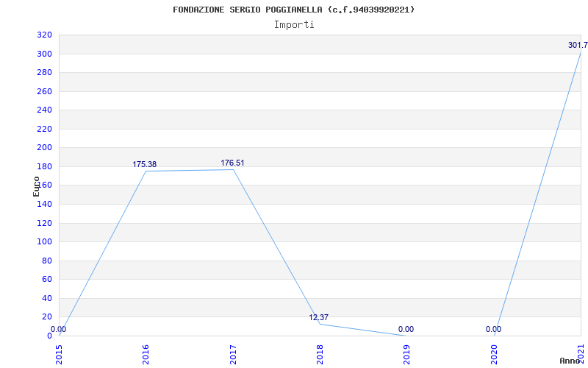Click the 0.00 label for 2020
Image resolution: width=588 pixels, height=368 pixels.
click(x=493, y=329)
